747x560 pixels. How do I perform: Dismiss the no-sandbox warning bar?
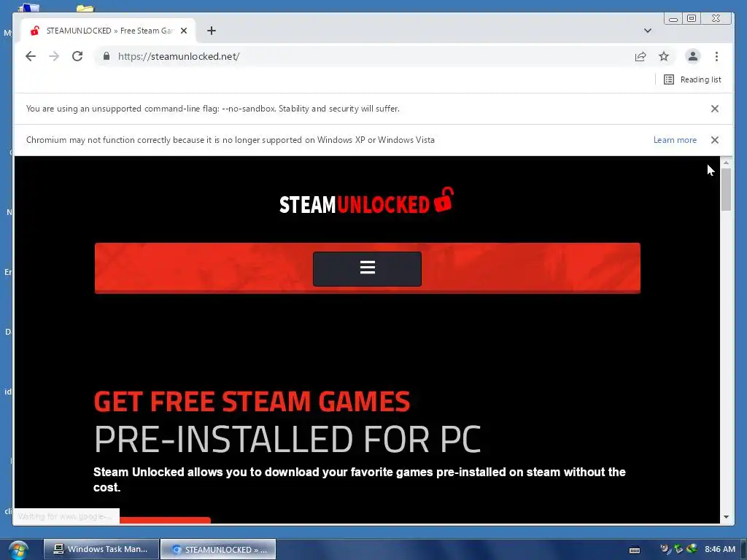point(715,109)
